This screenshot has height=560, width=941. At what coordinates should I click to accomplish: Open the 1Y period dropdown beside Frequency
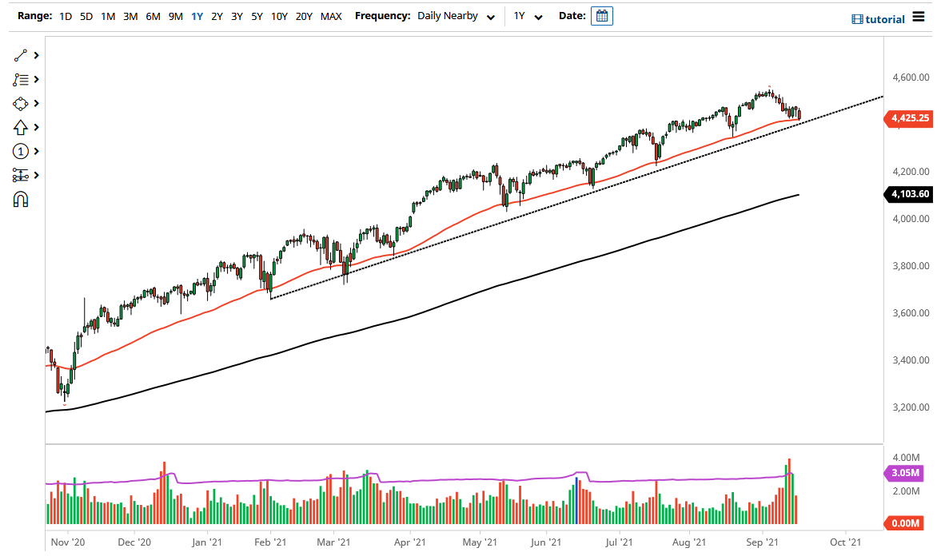click(528, 15)
